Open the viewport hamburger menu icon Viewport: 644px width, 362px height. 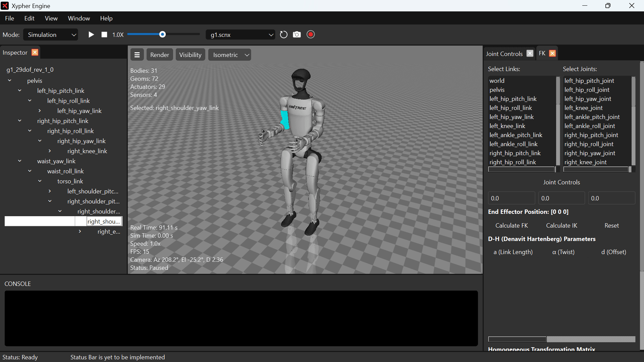pos(137,54)
